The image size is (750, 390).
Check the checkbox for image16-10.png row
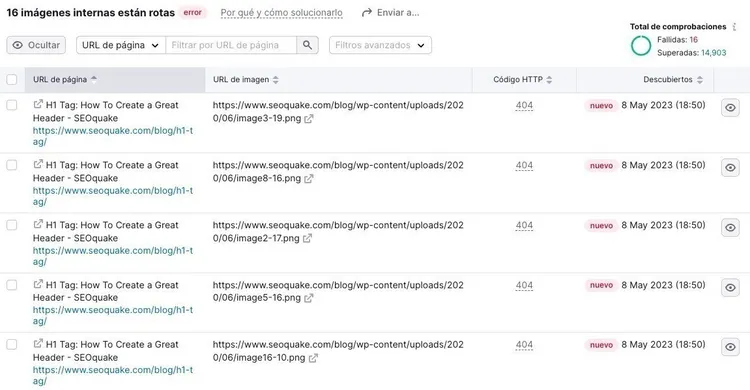click(x=12, y=345)
